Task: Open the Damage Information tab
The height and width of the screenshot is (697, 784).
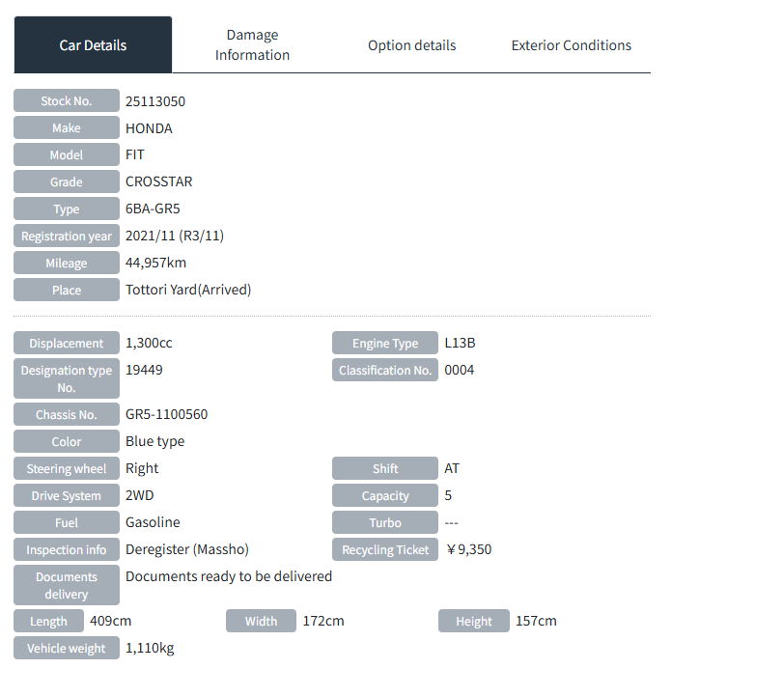Action: pyautogui.click(x=252, y=45)
